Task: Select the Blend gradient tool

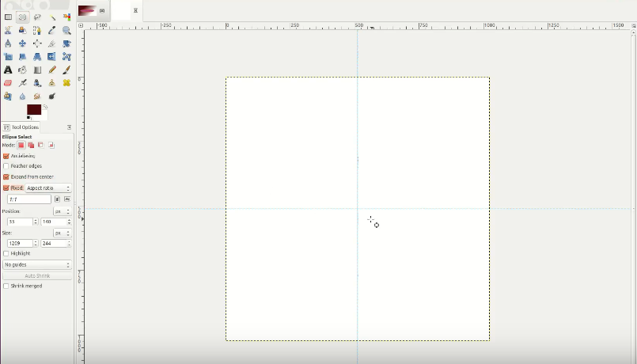Action: [x=37, y=70]
